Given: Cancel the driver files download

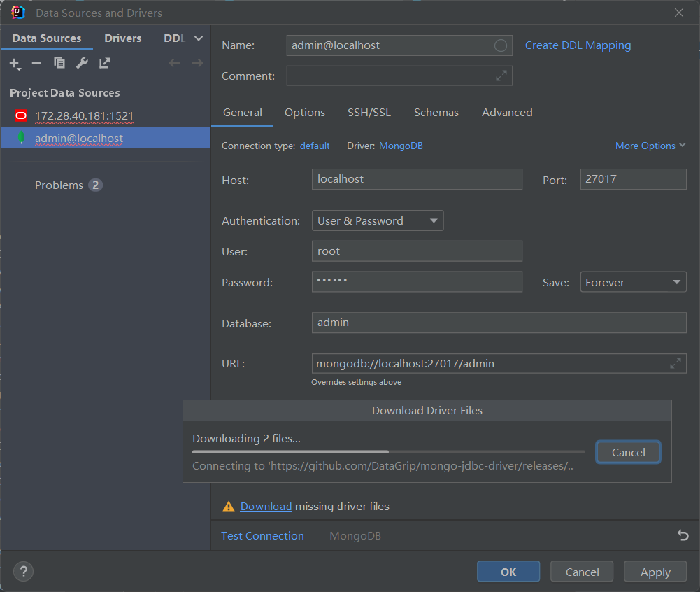Looking at the screenshot, I should point(628,453).
